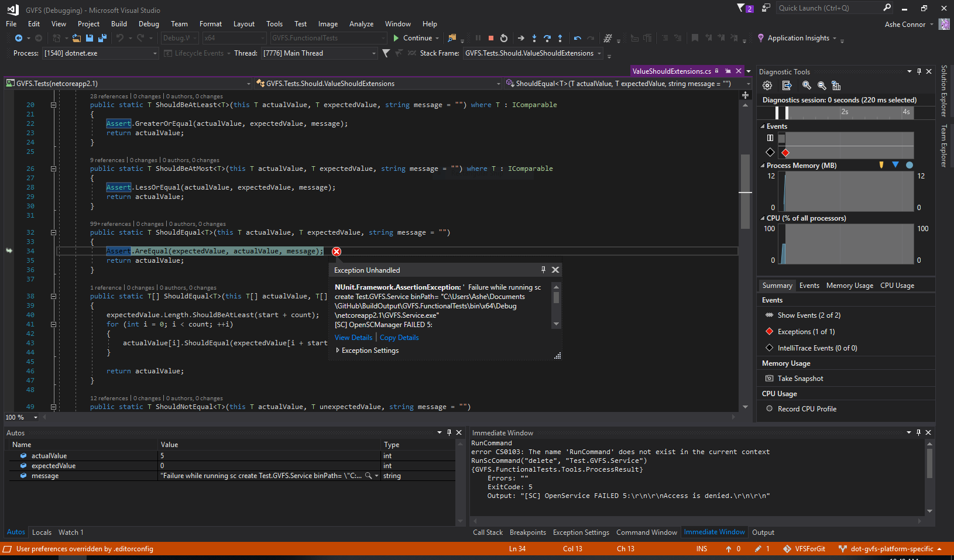This screenshot has width=954, height=560.
Task: Click the Diagnostic Tools output/export icon
Action: [787, 85]
